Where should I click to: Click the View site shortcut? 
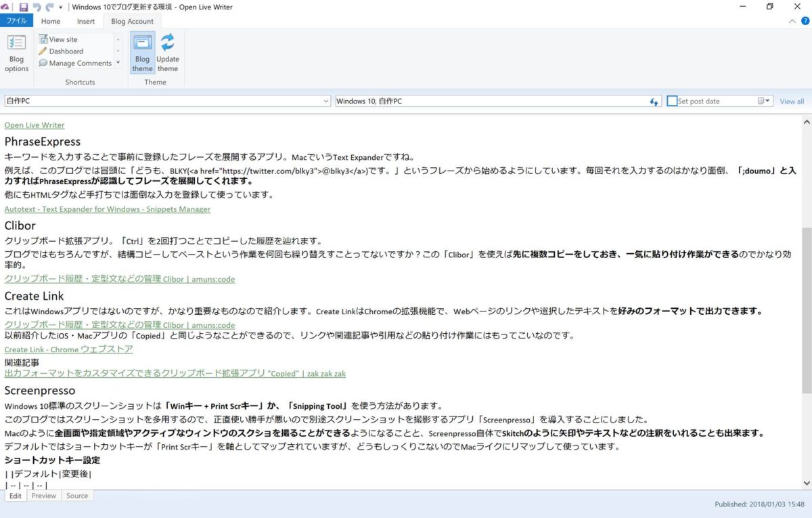(x=58, y=39)
